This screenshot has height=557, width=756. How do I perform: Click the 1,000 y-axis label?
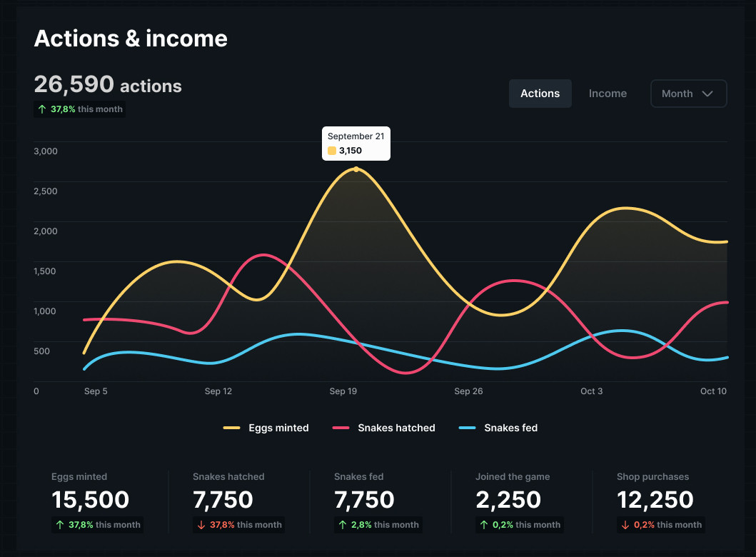45,311
